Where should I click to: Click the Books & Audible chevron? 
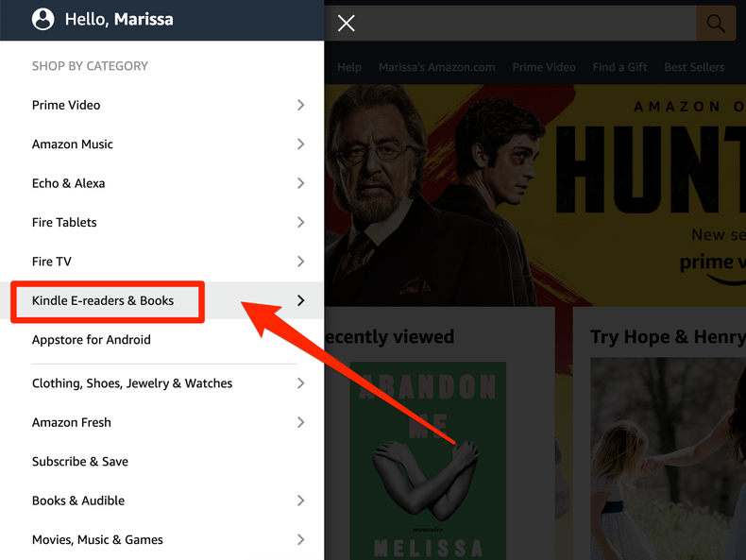(x=300, y=501)
